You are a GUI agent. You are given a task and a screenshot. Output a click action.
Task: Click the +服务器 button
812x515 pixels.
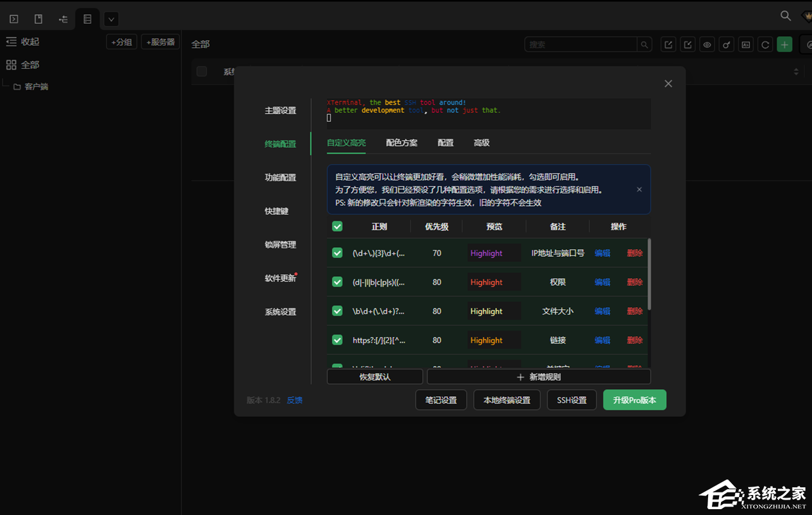point(160,41)
